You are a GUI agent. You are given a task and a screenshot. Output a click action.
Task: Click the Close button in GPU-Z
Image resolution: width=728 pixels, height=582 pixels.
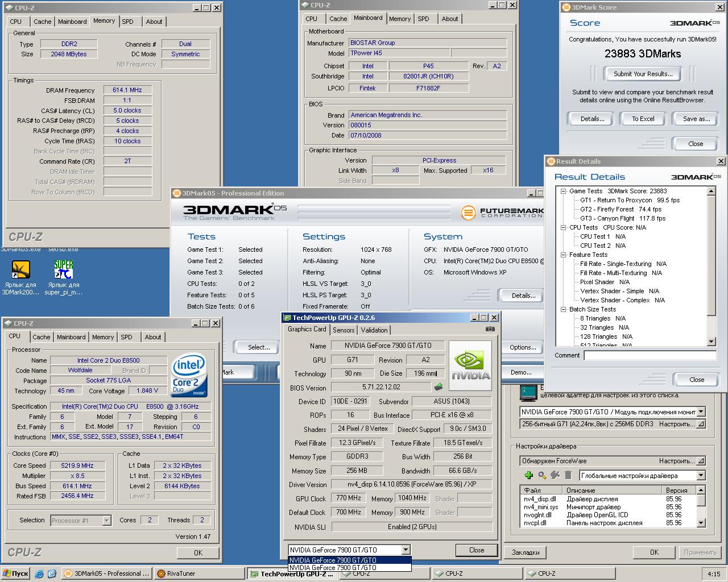tap(477, 550)
